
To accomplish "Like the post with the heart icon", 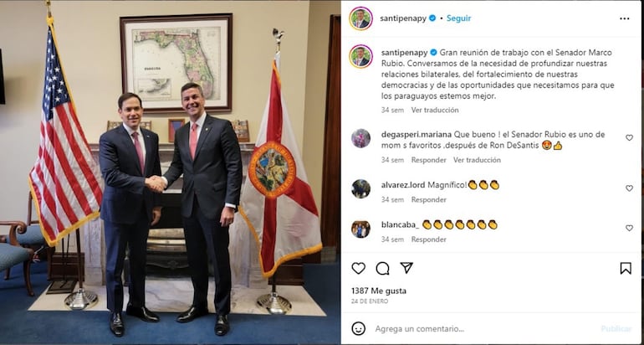I will click(359, 269).
